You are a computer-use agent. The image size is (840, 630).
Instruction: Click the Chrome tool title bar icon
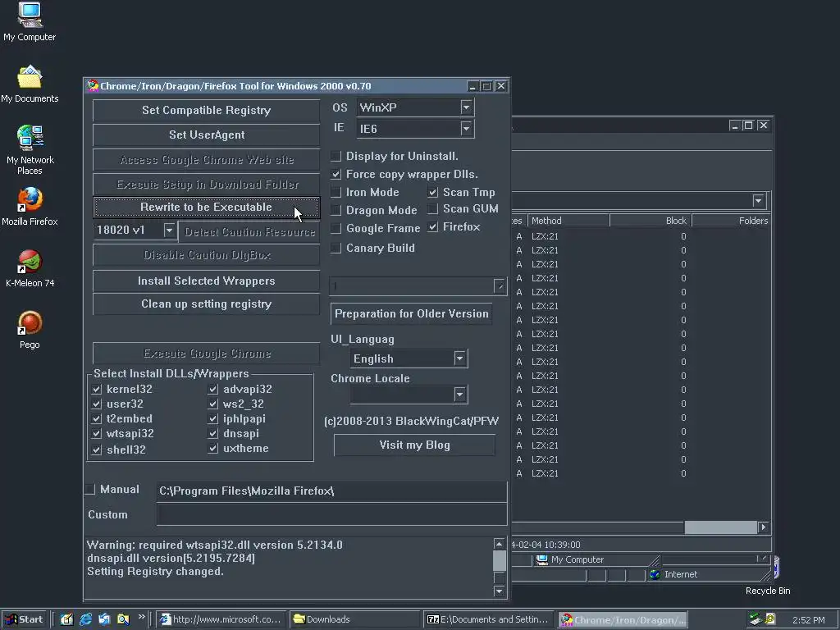tap(94, 85)
